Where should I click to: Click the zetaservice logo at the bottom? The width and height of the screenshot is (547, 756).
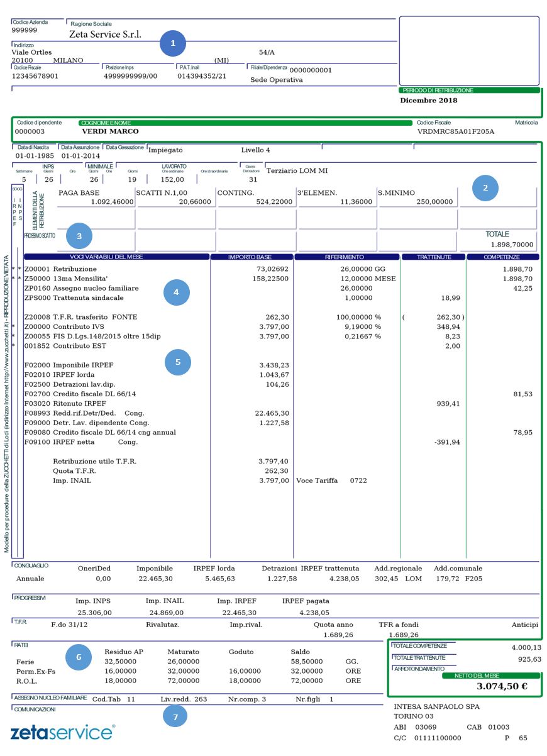(63, 732)
